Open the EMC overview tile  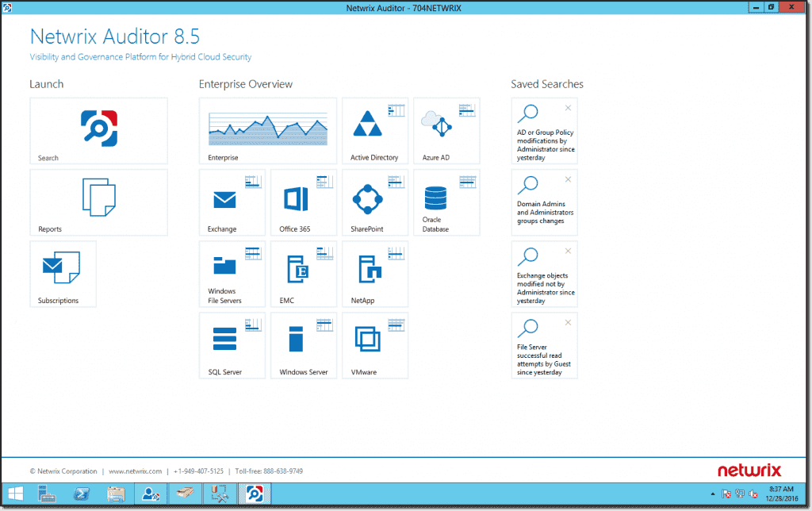tap(303, 274)
